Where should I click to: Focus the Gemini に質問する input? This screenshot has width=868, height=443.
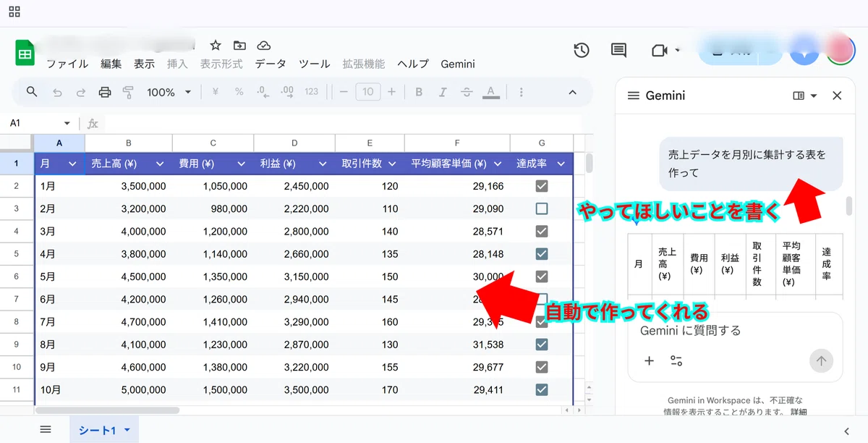pos(735,331)
